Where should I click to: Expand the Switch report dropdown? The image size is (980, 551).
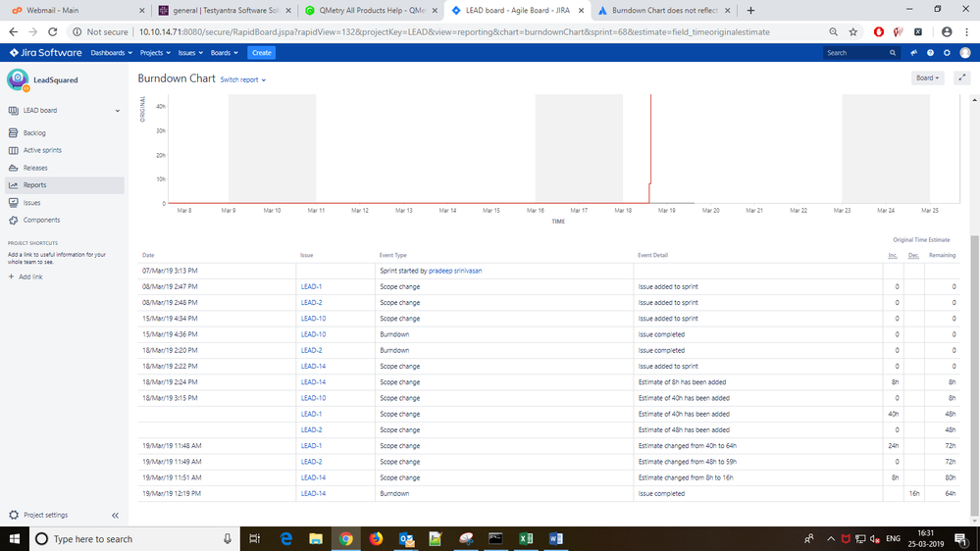tap(243, 80)
